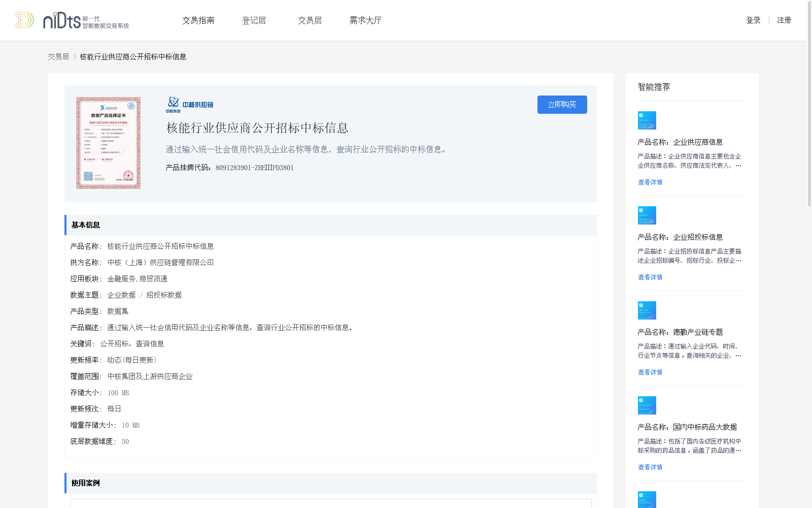Select product type value 数据集
This screenshot has width=812, height=508.
click(118, 311)
